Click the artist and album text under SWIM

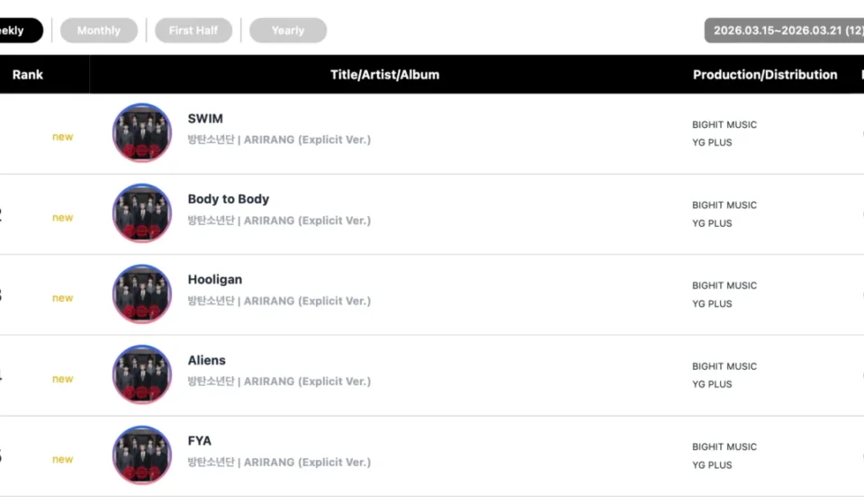pos(279,140)
